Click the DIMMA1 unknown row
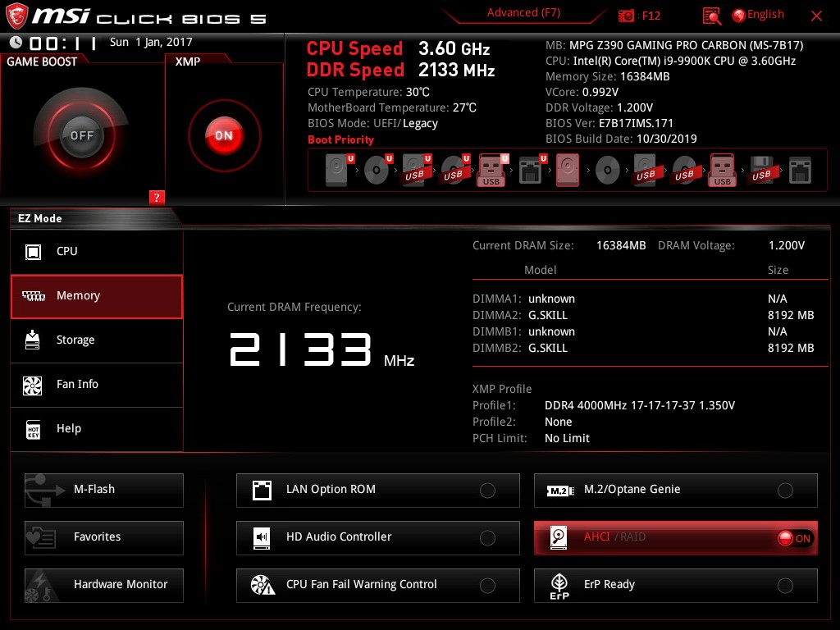The width and height of the screenshot is (840, 630). tap(643, 299)
